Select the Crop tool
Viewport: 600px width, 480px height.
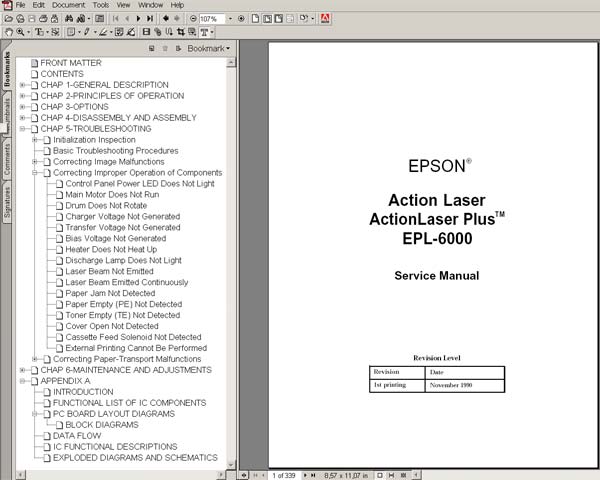coord(181,32)
